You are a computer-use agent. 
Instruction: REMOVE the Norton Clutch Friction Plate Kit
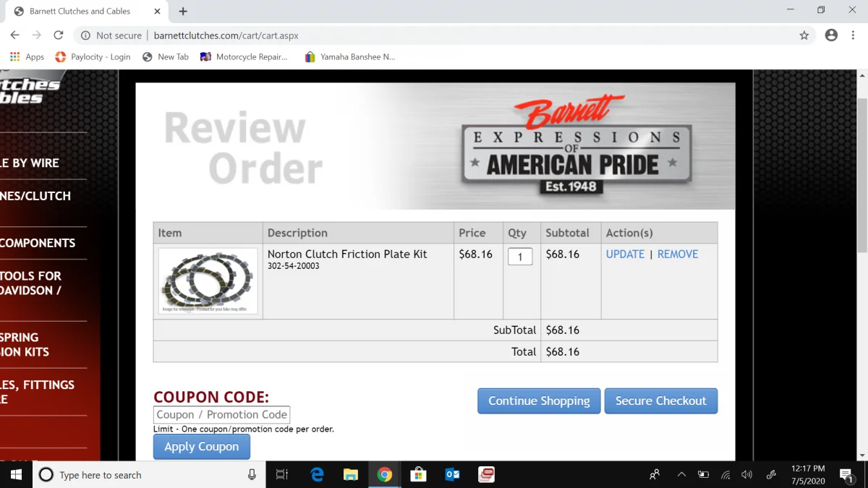click(x=678, y=254)
